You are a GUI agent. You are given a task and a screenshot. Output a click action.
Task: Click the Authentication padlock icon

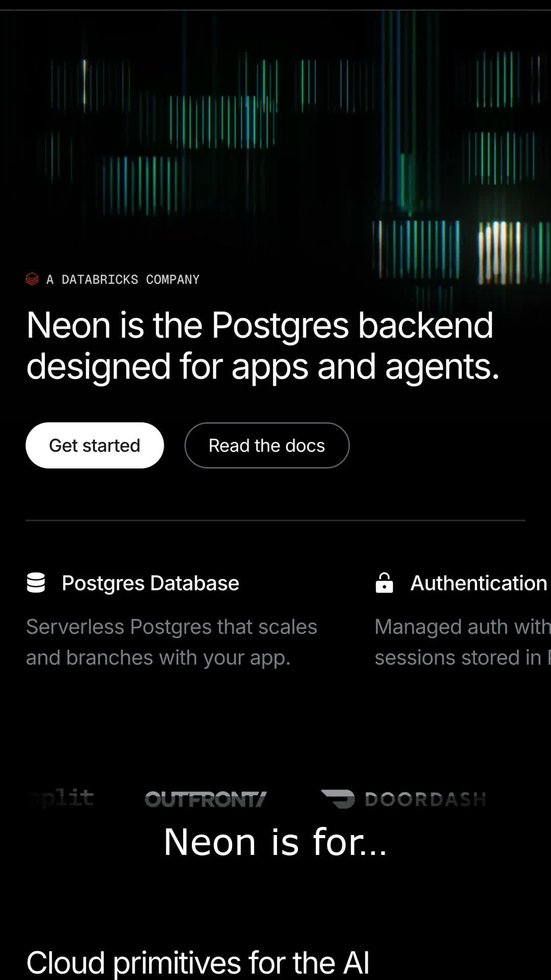coord(384,583)
